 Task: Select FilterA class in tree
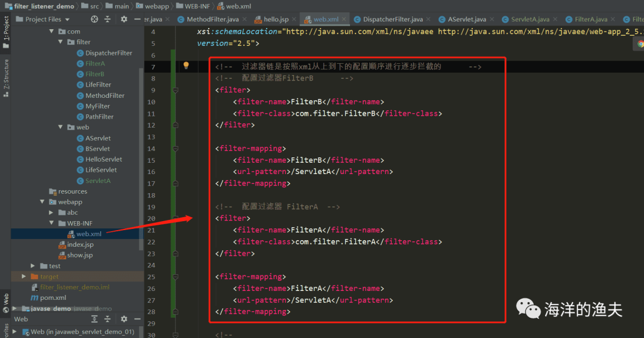(x=91, y=63)
